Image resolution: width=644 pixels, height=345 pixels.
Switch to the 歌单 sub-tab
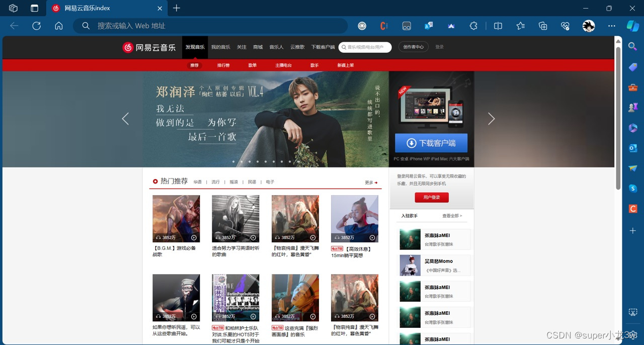pos(252,65)
